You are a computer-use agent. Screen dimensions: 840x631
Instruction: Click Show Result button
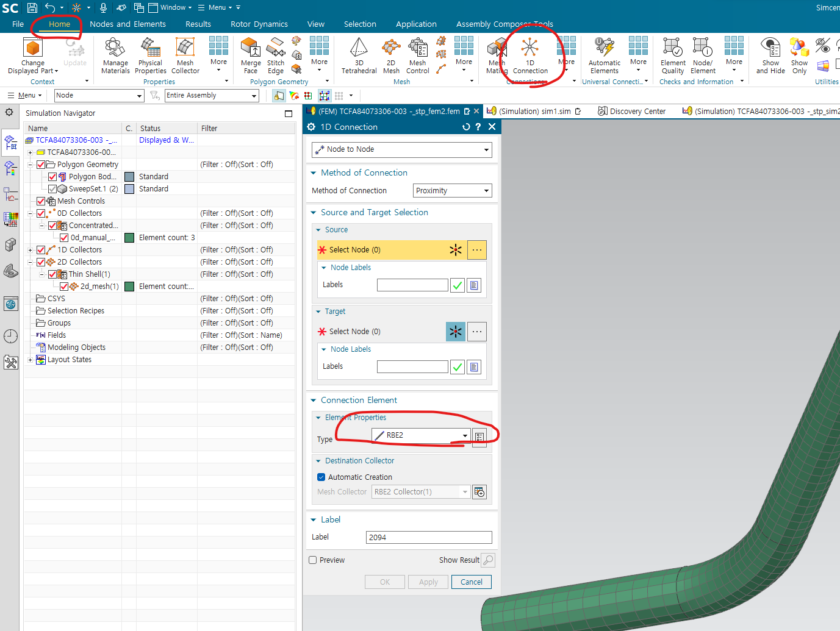[x=488, y=560]
